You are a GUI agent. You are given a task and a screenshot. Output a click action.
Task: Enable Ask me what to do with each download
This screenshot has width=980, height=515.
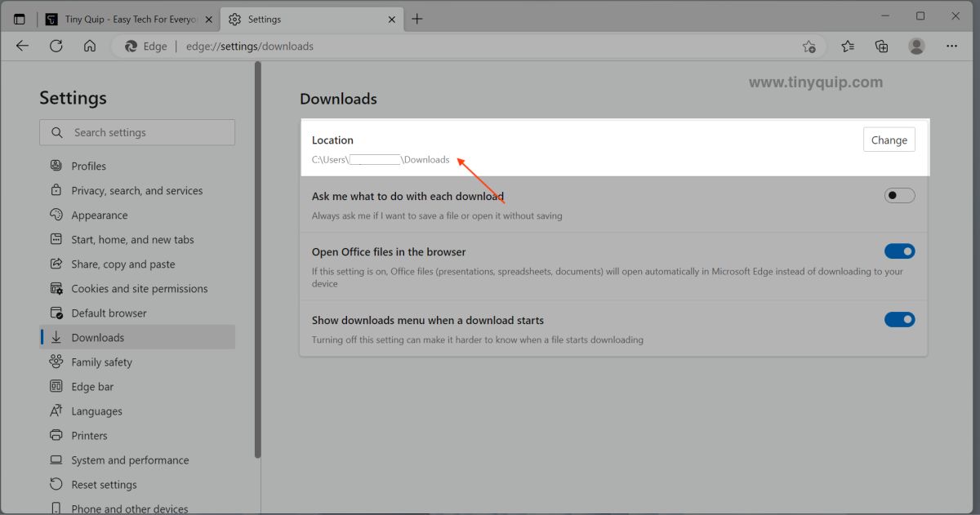(x=899, y=195)
